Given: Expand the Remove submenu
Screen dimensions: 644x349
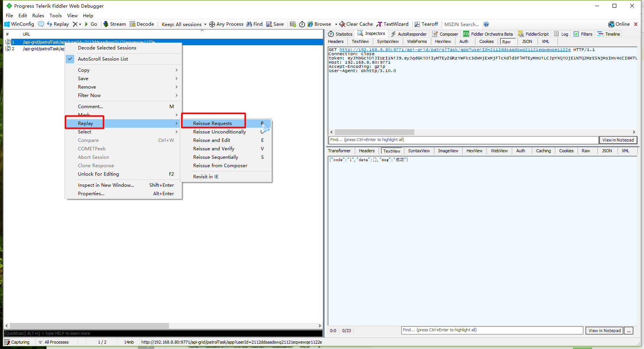Looking at the screenshot, I should tap(123, 87).
